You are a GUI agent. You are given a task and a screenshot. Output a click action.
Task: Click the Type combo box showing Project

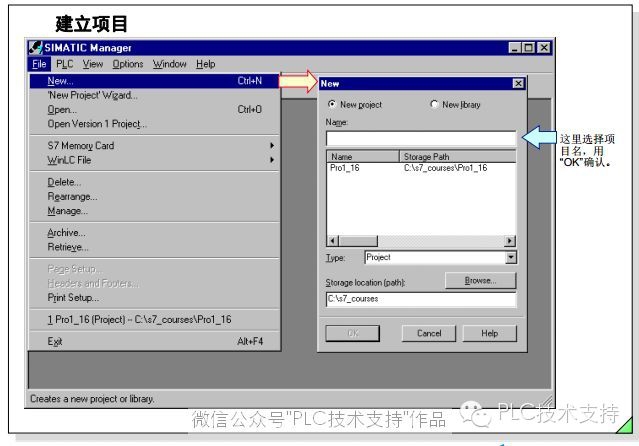coord(440,257)
